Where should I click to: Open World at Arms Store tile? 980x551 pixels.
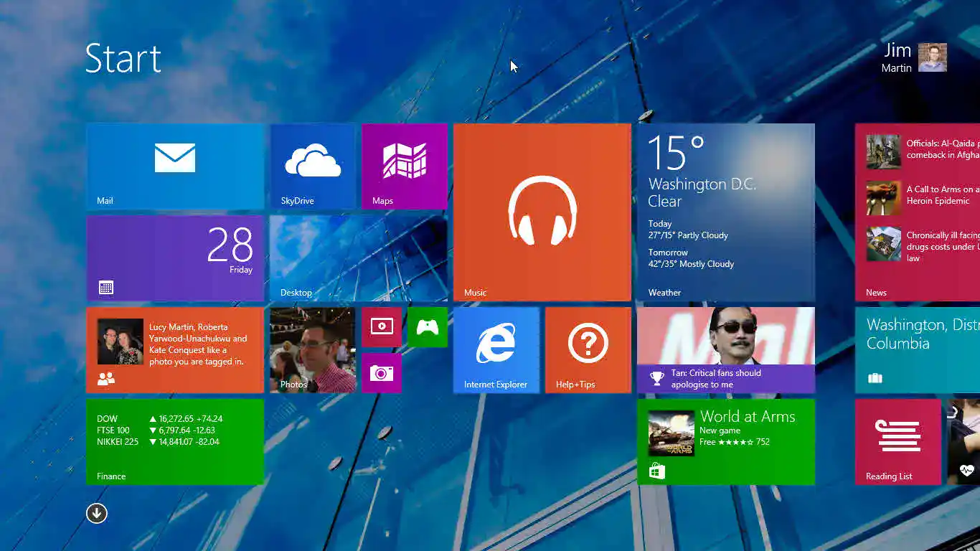click(725, 442)
